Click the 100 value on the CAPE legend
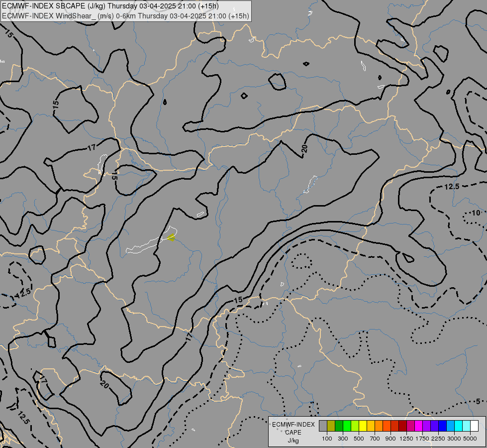This screenshot has width=487, height=448. [x=327, y=439]
